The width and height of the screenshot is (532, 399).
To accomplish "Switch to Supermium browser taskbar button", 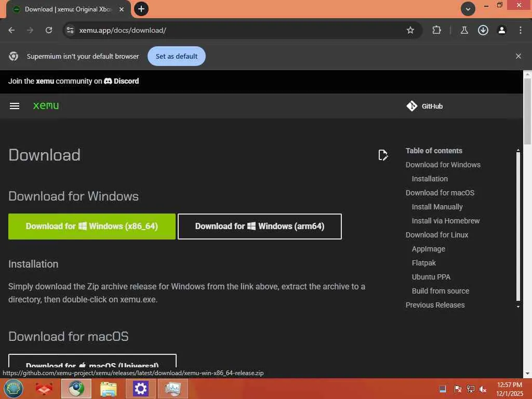I will 76,389.
